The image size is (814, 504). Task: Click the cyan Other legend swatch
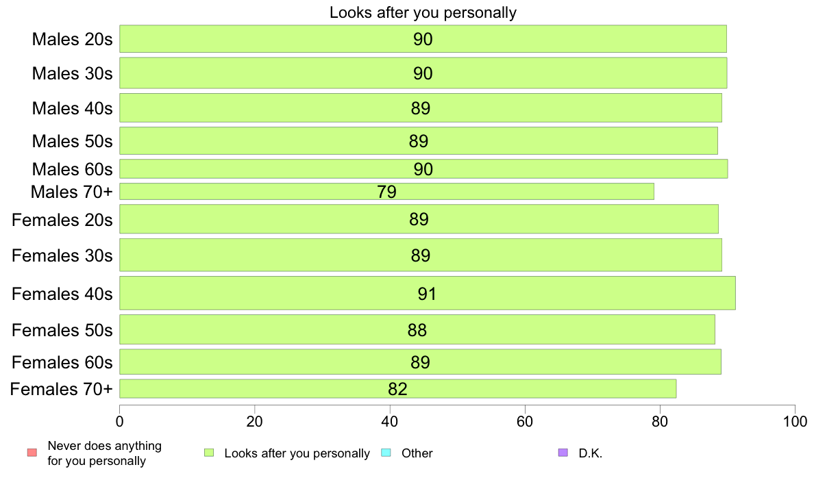point(386,453)
